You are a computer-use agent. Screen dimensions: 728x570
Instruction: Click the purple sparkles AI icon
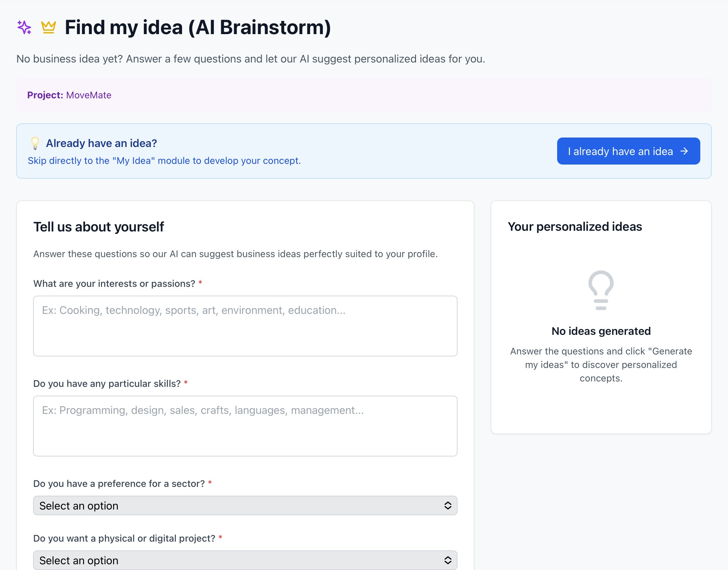pos(24,27)
